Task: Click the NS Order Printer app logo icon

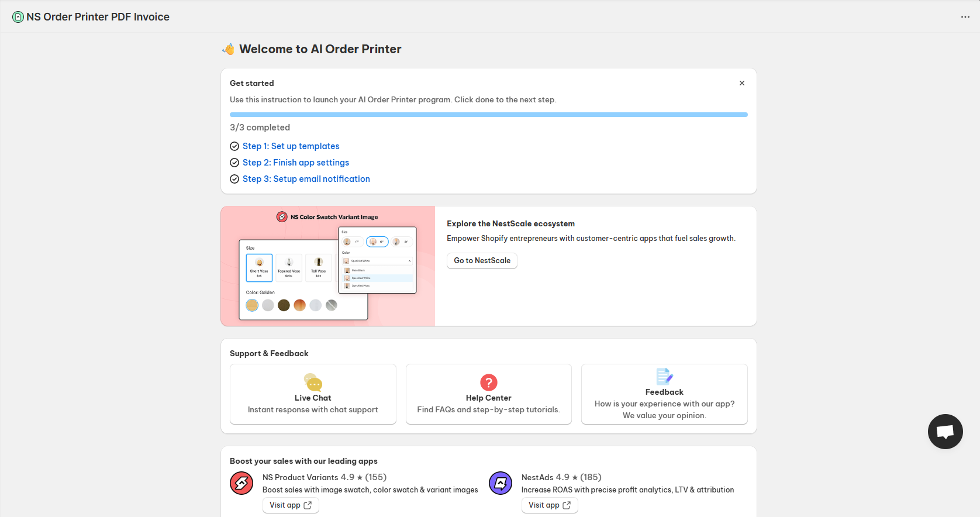Action: point(18,17)
